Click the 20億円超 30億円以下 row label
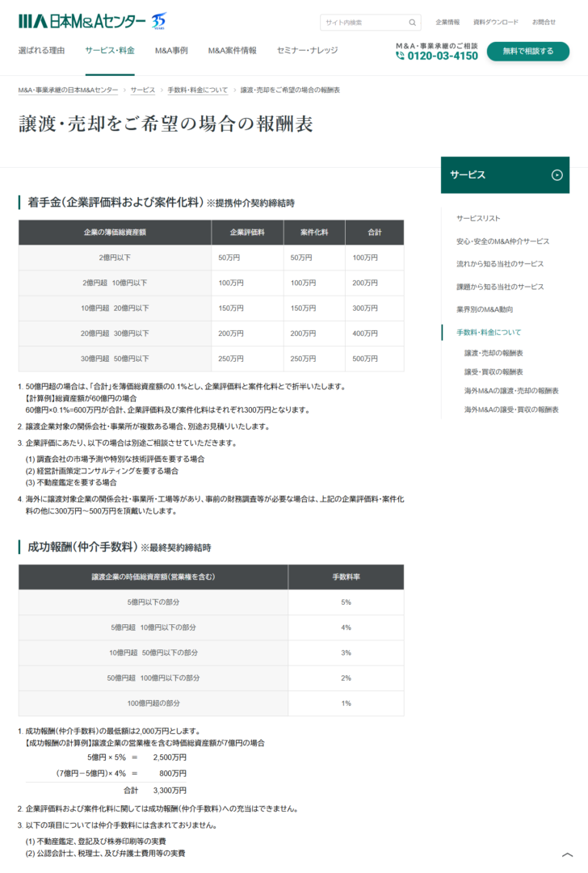 [115, 334]
